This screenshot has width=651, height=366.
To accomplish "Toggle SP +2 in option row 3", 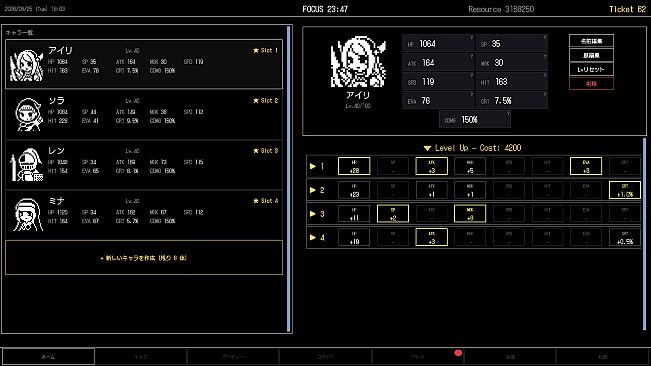I will (393, 214).
